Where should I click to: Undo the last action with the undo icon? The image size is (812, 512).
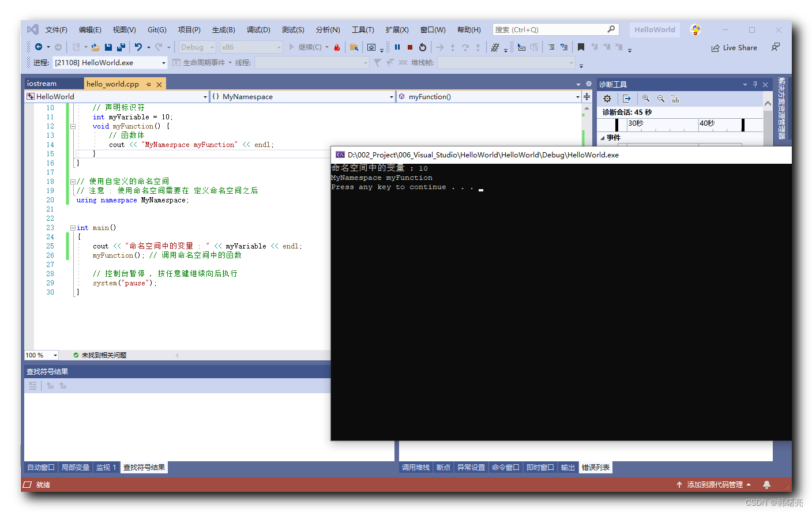pyautogui.click(x=138, y=47)
